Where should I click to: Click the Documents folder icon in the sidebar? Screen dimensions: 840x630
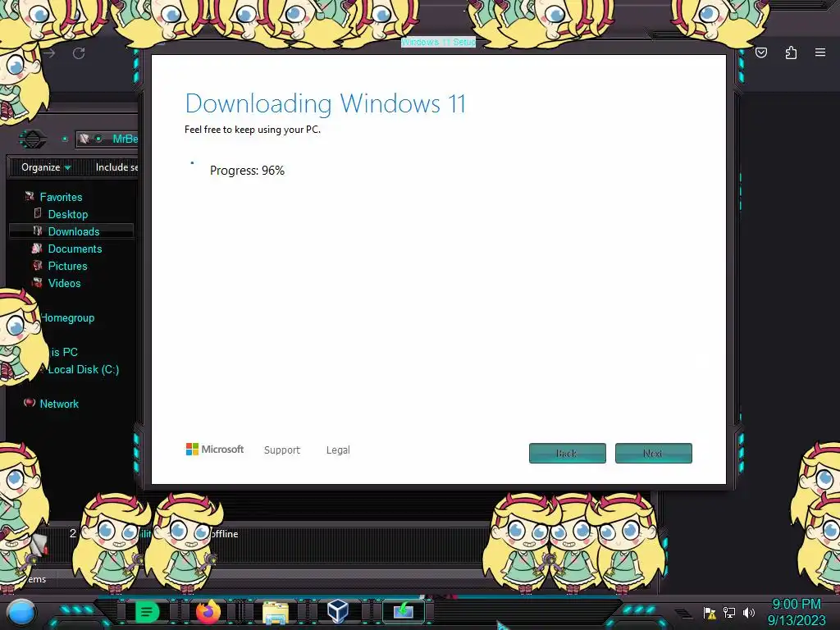point(37,248)
